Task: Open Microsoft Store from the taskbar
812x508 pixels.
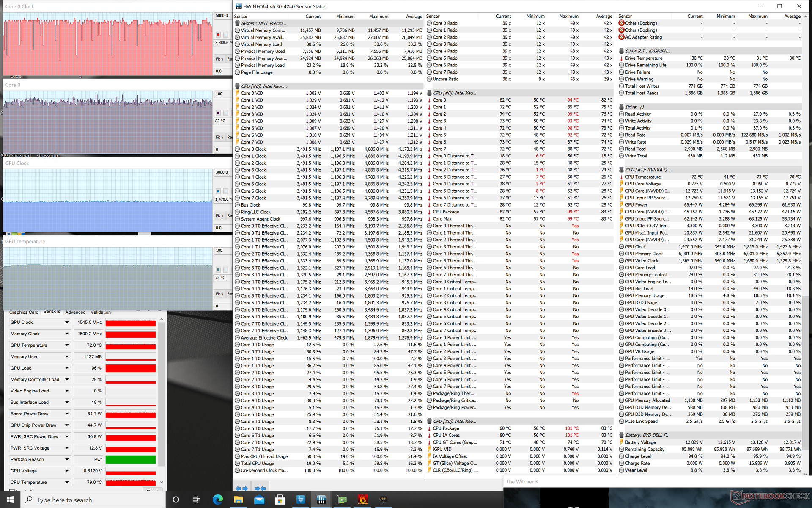Action: click(280, 500)
